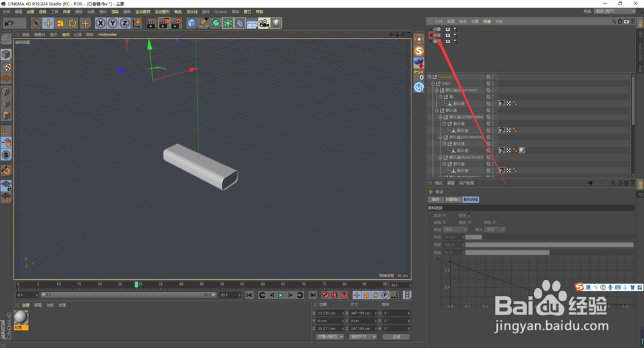Switch to the 对象轴心 attribute tab
Viewport: 644px width, 348px height.
pos(453,199)
